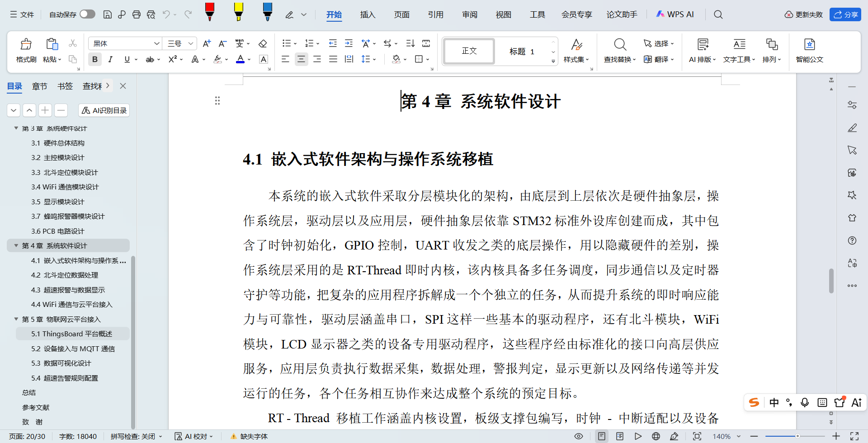This screenshot has width=868, height=443.
Task: Open the 审阅 ribbon tab
Action: [x=470, y=14]
